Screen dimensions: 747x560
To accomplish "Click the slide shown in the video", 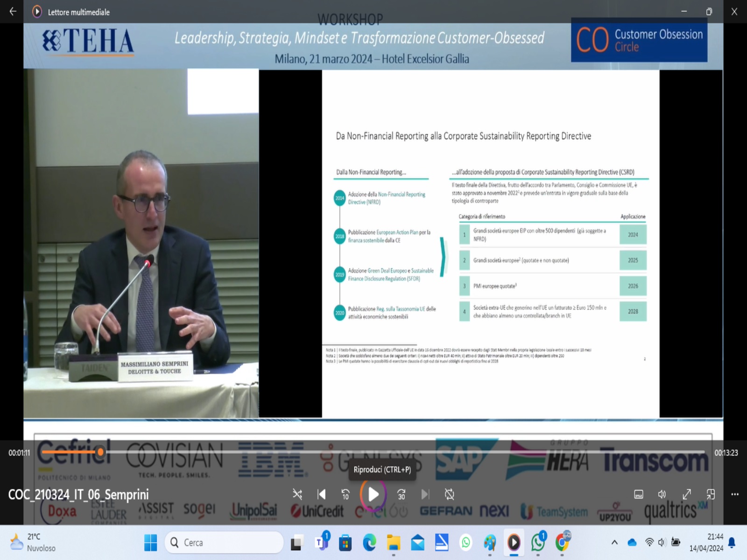I will 491,243.
